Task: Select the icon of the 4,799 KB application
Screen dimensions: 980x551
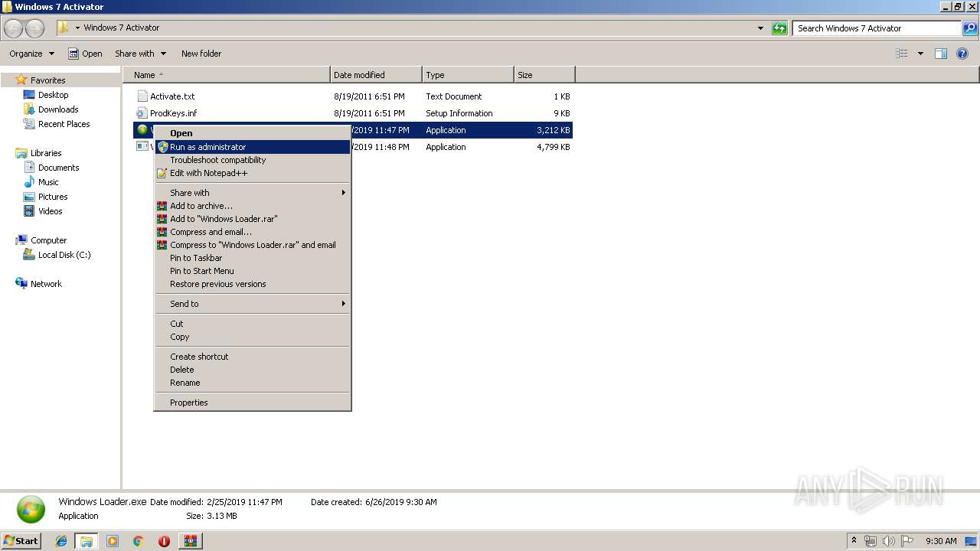Action: click(x=142, y=147)
